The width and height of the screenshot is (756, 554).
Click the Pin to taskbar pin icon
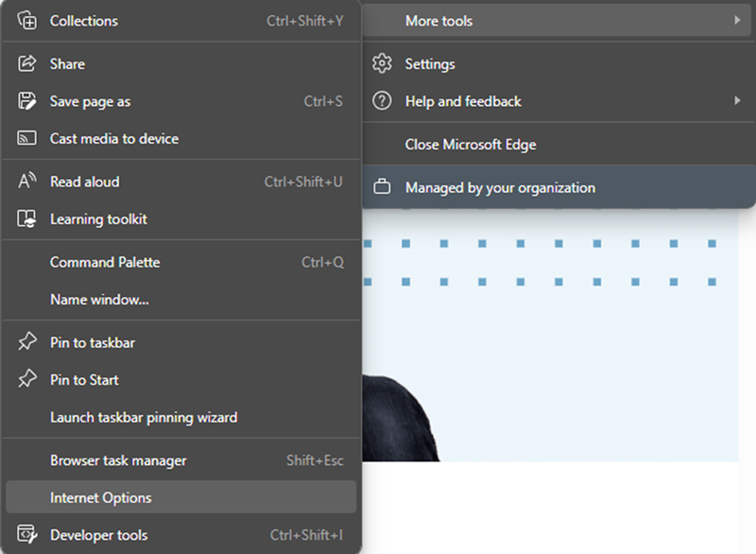pyautogui.click(x=27, y=341)
